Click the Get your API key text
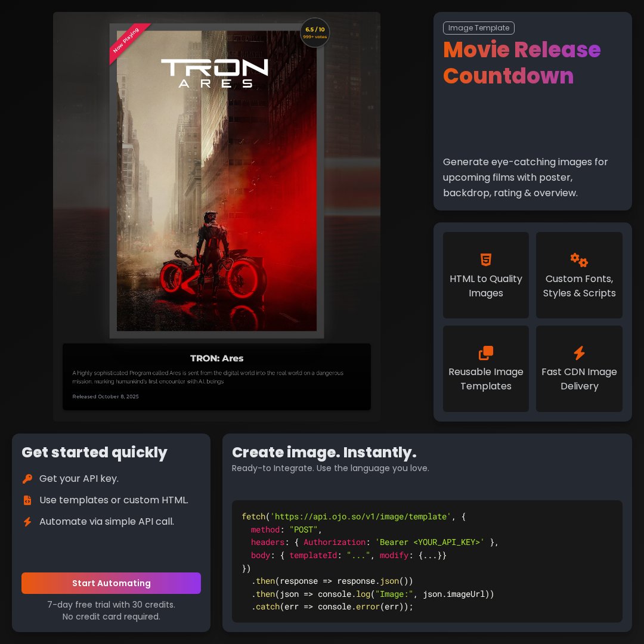Image resolution: width=644 pixels, height=644 pixels. click(x=79, y=478)
